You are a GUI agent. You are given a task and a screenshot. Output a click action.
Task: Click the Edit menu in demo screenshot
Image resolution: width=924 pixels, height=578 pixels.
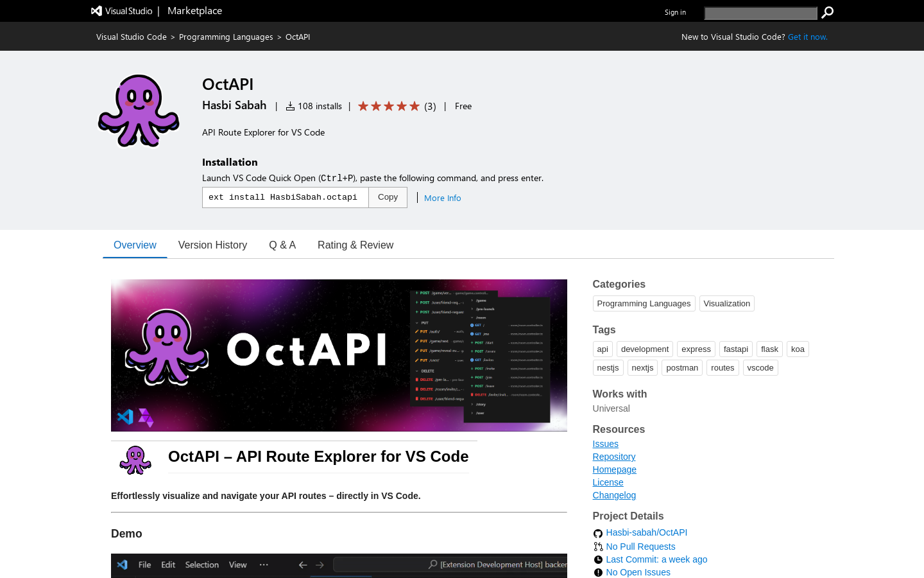[168, 565]
